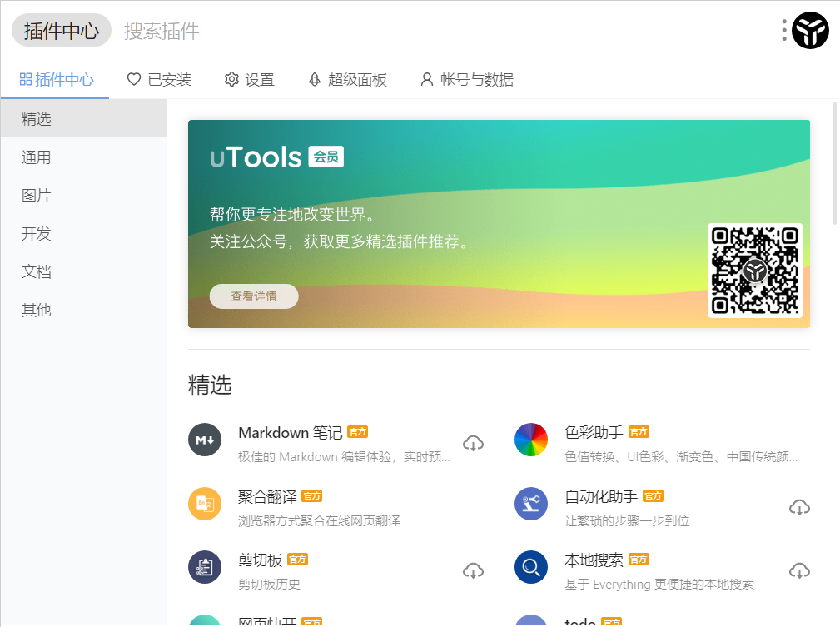
Task: Click the 查看详情 button on the banner
Action: [x=253, y=296]
